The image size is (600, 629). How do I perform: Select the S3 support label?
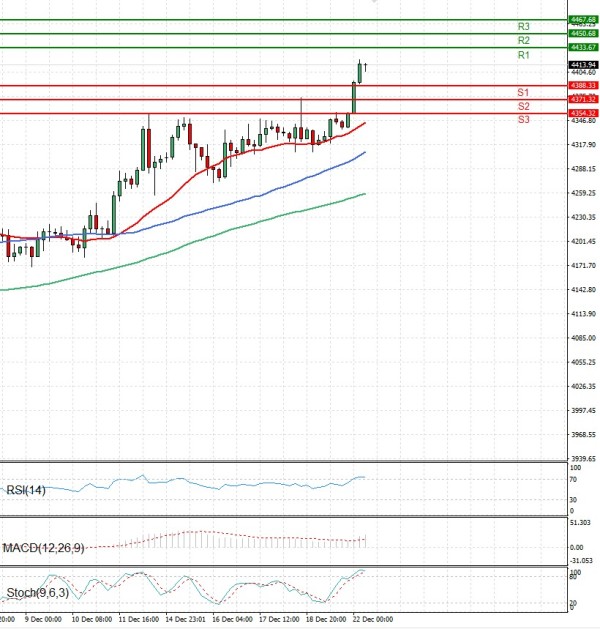tap(523, 120)
